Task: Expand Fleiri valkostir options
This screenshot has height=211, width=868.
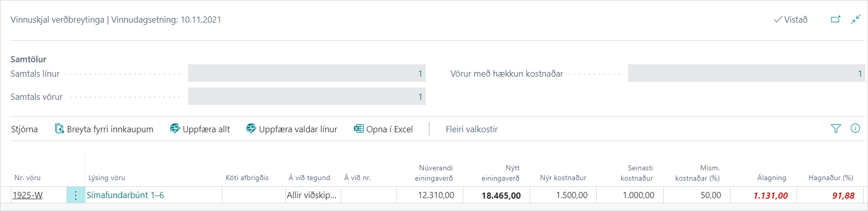Action: point(472,129)
